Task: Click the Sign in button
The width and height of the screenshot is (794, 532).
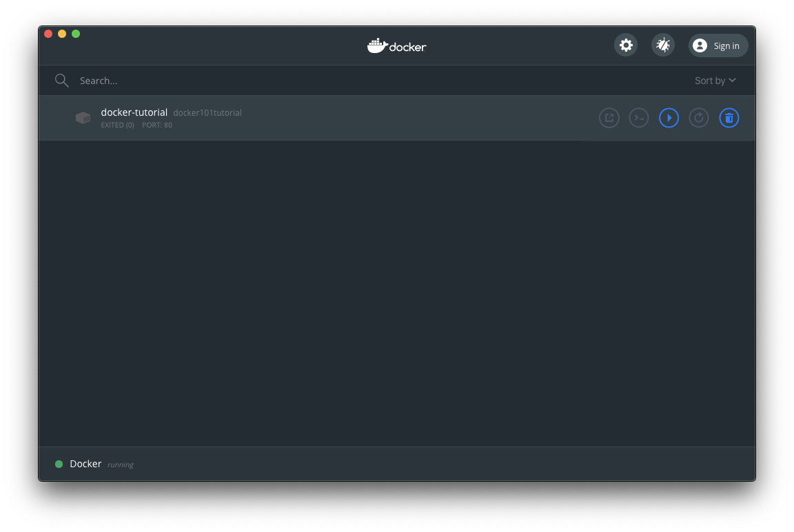Action: pos(718,45)
